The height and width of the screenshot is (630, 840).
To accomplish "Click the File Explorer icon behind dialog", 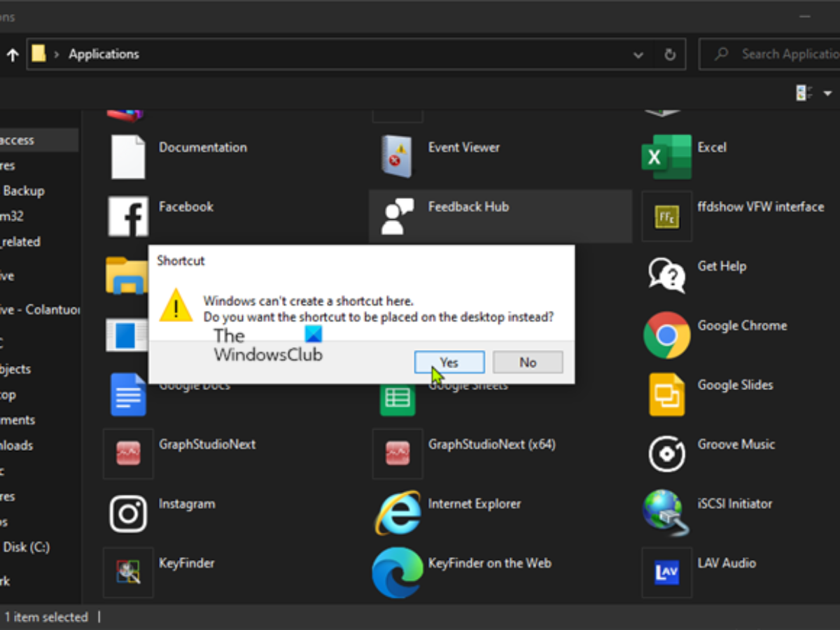I will point(126,274).
